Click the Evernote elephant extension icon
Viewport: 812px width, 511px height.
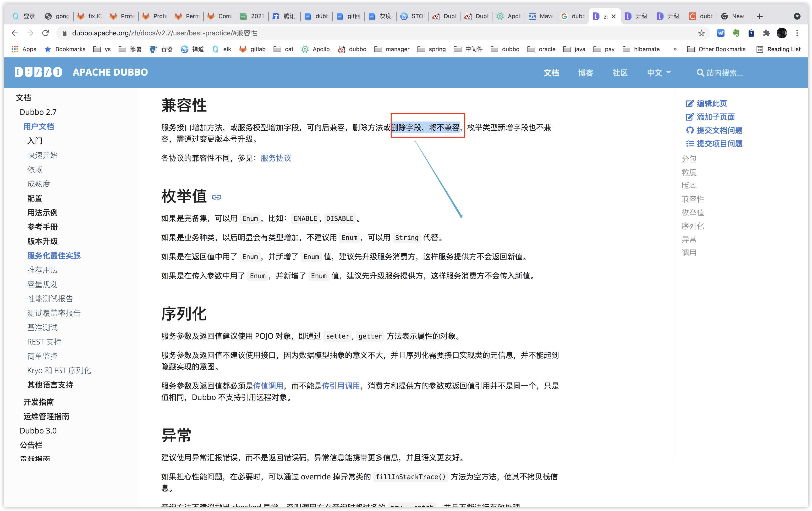coord(736,33)
